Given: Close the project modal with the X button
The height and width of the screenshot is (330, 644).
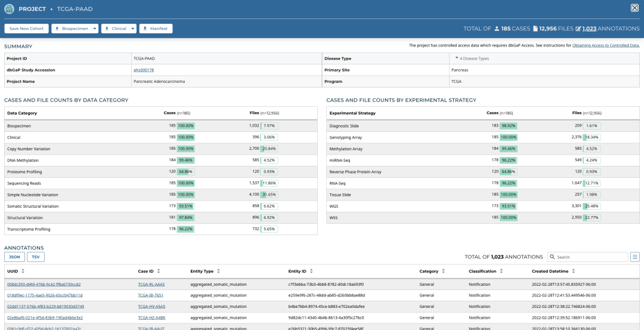Looking at the screenshot, I should 634,8.
